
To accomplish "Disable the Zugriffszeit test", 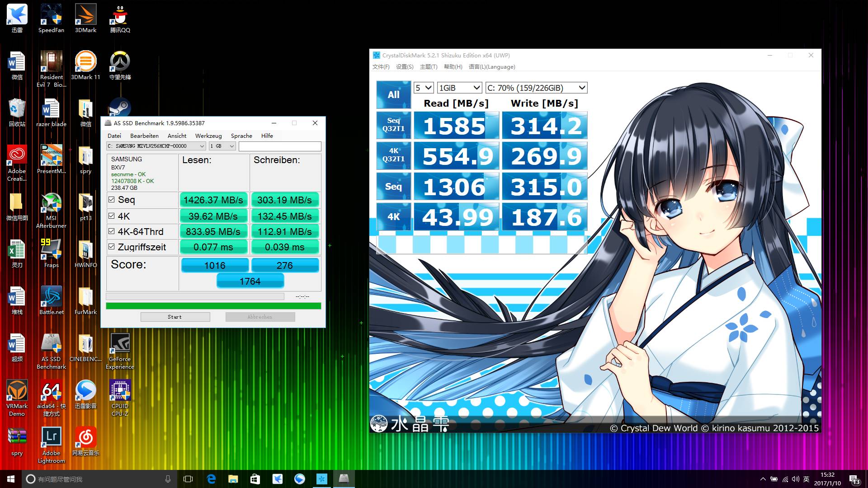I will click(x=111, y=246).
